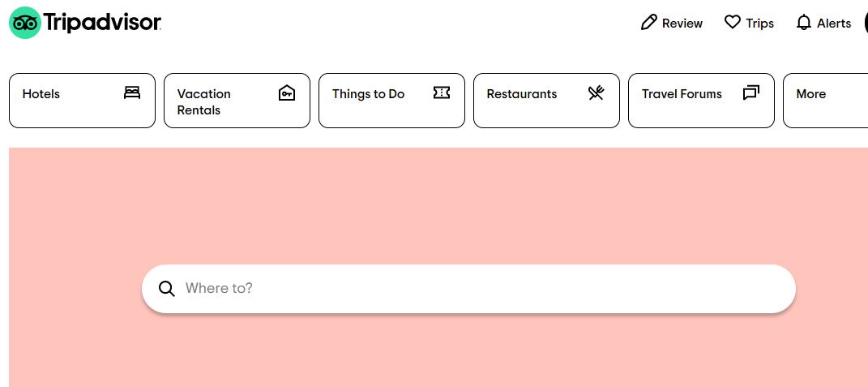
Task: Open the More category menu
Action: (x=825, y=101)
